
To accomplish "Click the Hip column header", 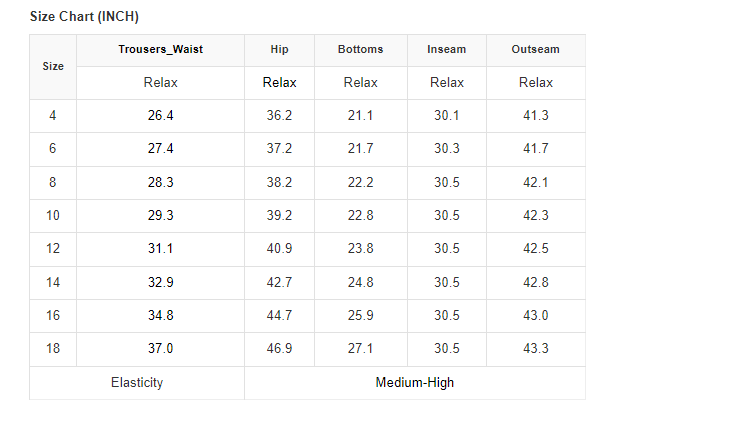I will coord(279,49).
